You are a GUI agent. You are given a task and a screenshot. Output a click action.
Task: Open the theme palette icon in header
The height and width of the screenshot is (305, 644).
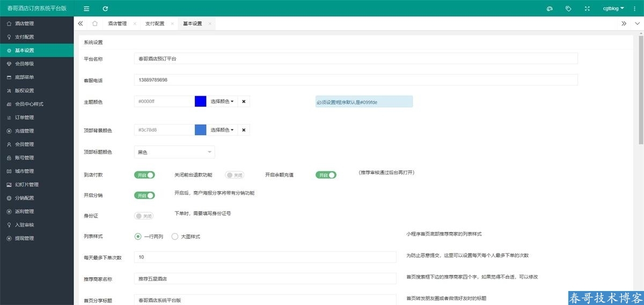point(550,9)
